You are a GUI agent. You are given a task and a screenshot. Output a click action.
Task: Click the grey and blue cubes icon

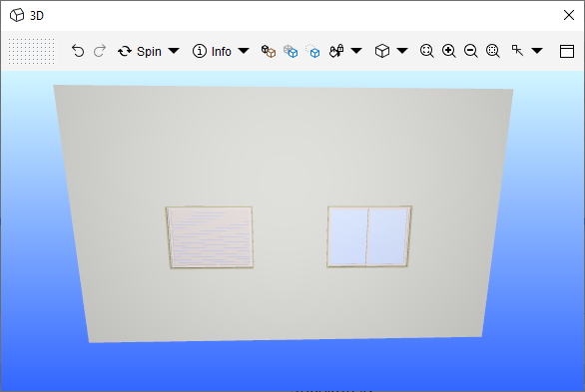291,51
